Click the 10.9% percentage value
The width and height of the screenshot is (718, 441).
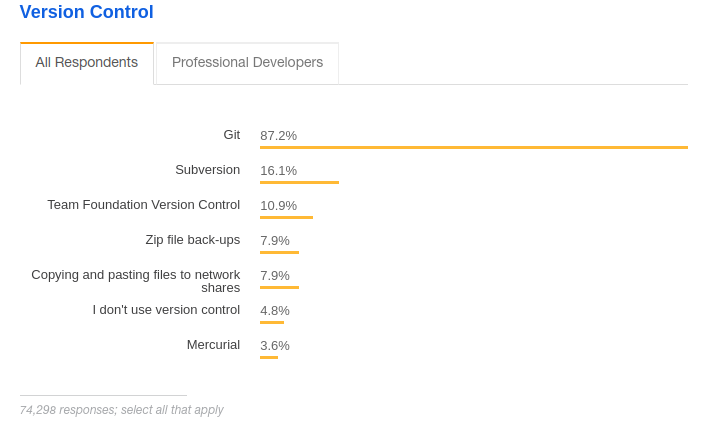[x=278, y=206]
